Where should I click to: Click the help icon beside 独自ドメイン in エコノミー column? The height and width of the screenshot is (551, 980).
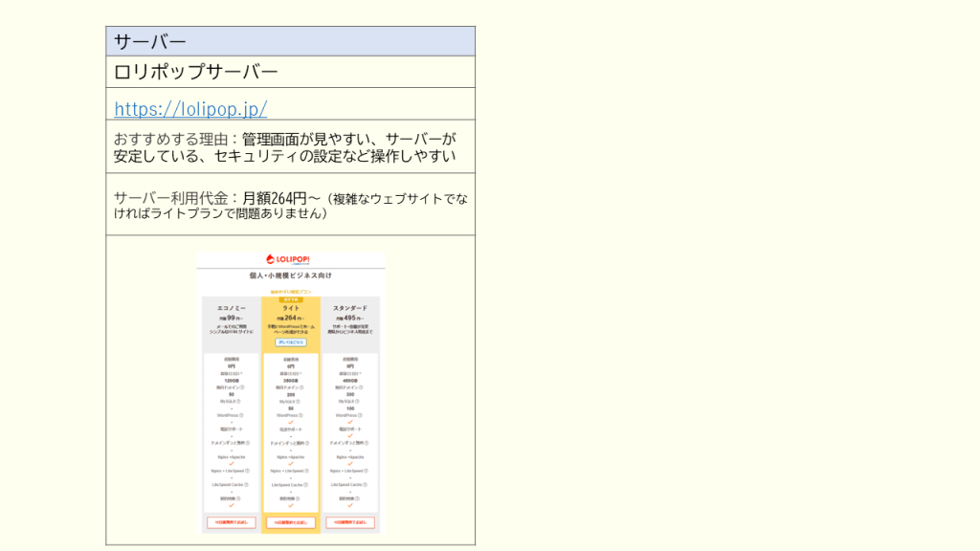pyautogui.click(x=245, y=387)
